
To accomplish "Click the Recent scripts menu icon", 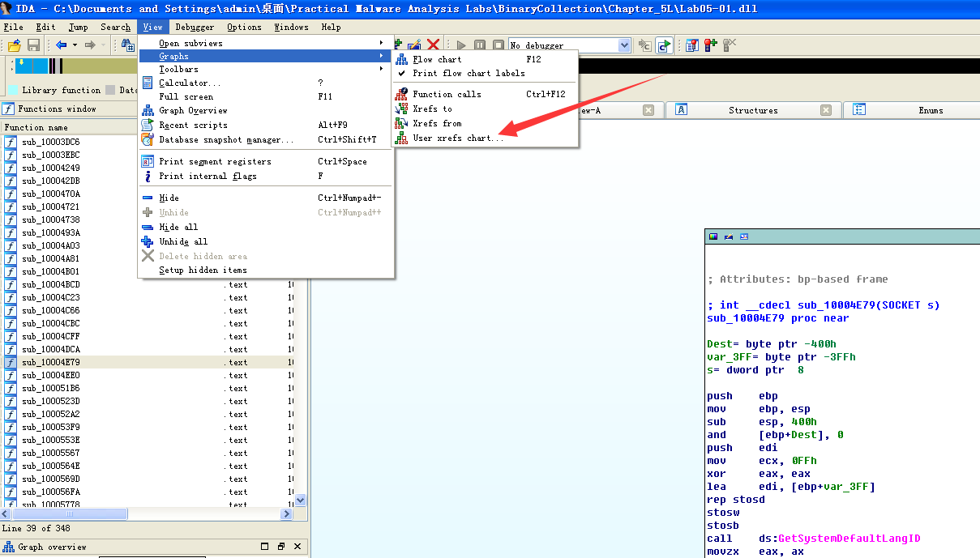I will (148, 125).
